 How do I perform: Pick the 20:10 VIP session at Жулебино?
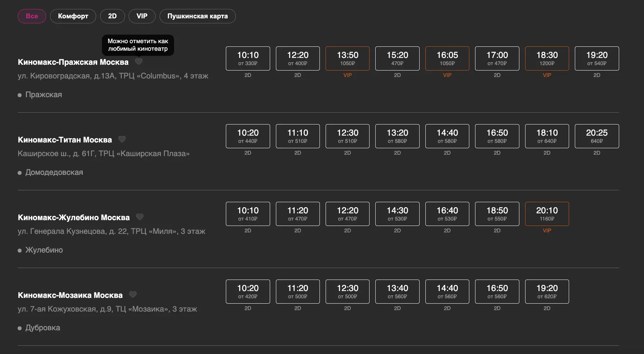[547, 214]
